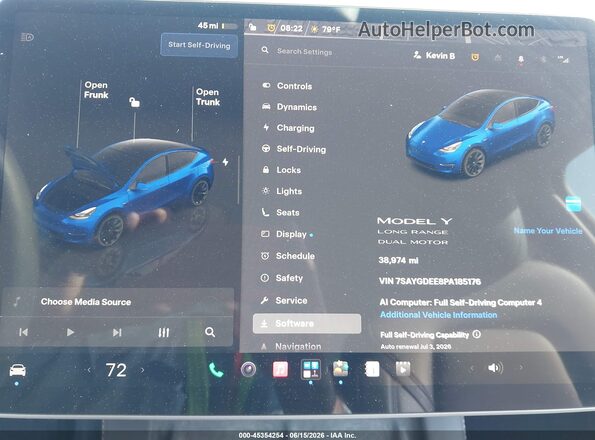595x440 pixels.
Task: Open the Locks settings menu
Action: point(281,170)
